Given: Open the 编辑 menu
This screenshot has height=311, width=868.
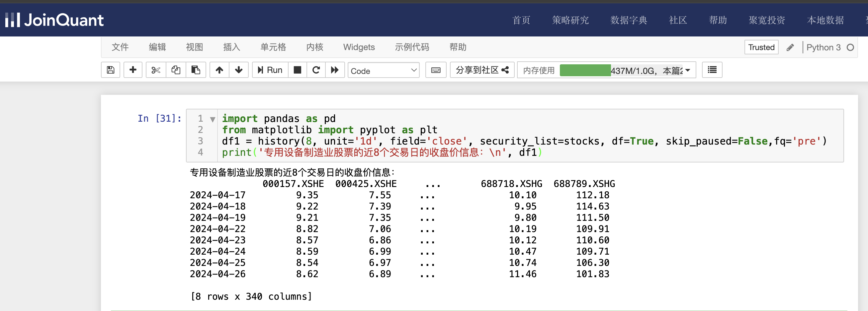Looking at the screenshot, I should point(157,47).
